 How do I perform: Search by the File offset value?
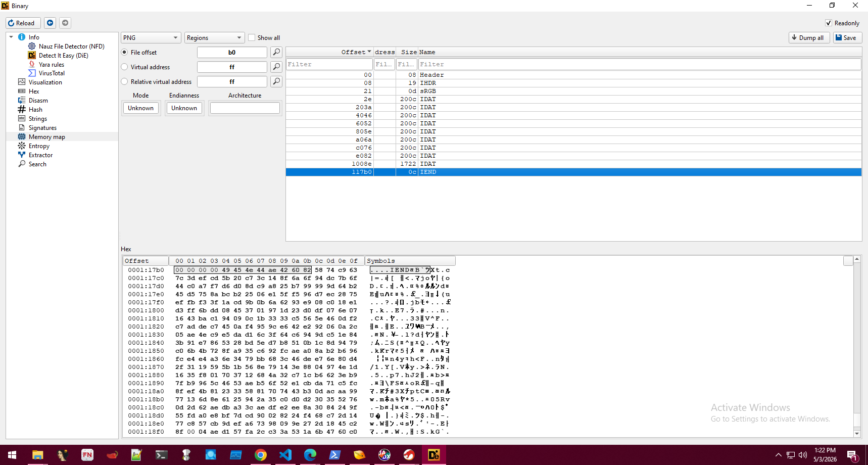[x=276, y=52]
